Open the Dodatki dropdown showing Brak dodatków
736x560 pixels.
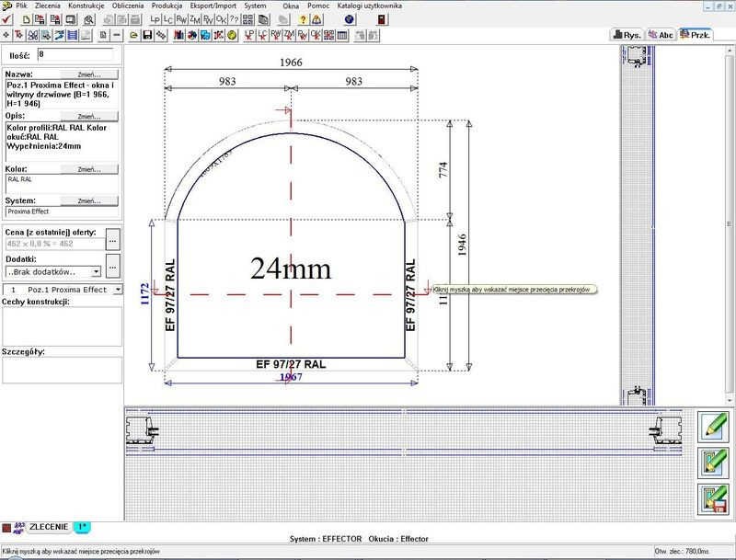coord(96,270)
